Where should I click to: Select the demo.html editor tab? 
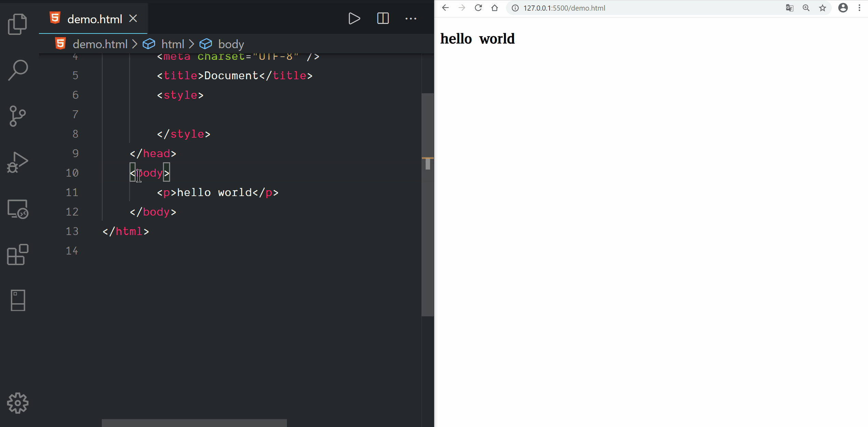pyautogui.click(x=94, y=19)
